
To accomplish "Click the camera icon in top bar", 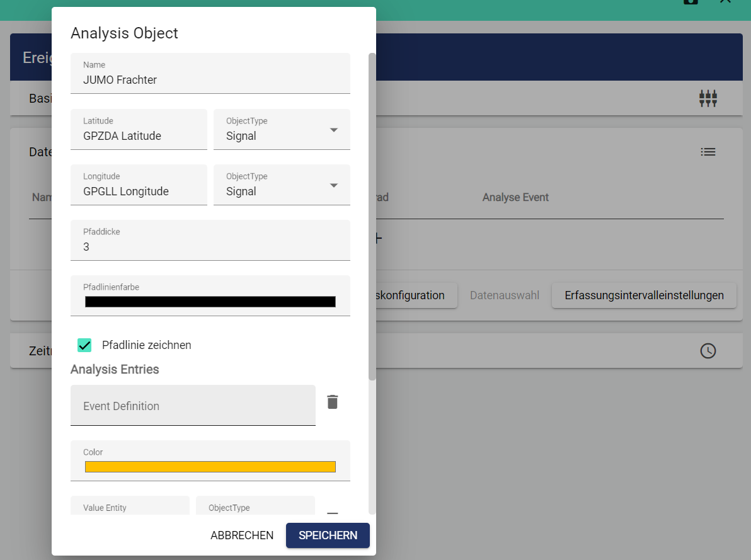I will click(x=691, y=2).
